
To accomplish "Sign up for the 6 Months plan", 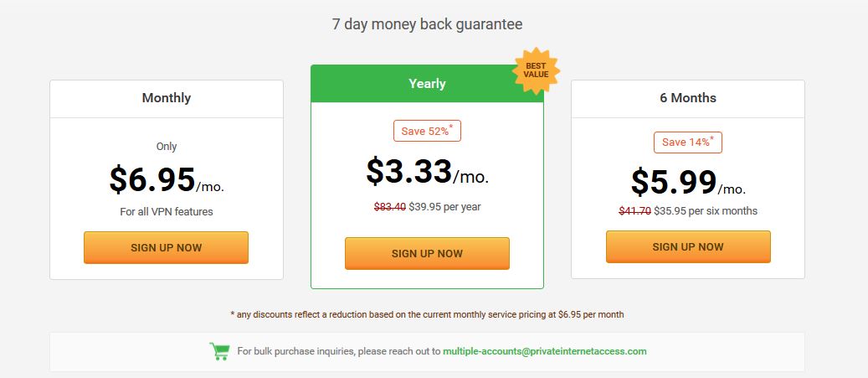I will click(688, 246).
